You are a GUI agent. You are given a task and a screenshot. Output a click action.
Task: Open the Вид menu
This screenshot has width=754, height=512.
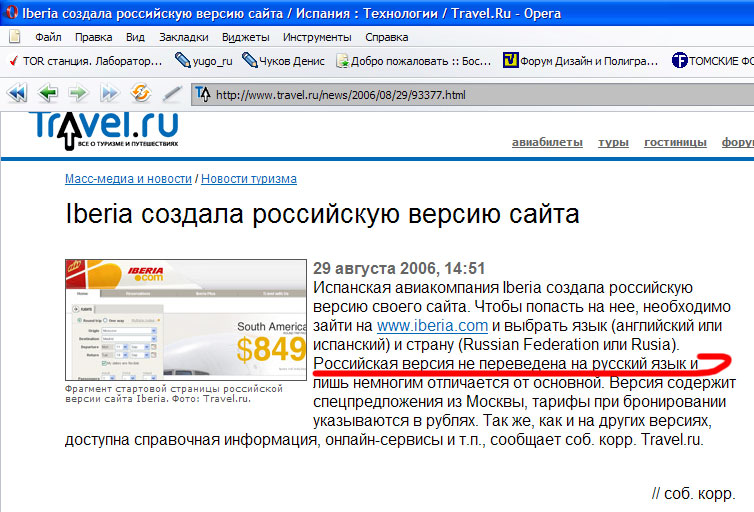(135, 37)
